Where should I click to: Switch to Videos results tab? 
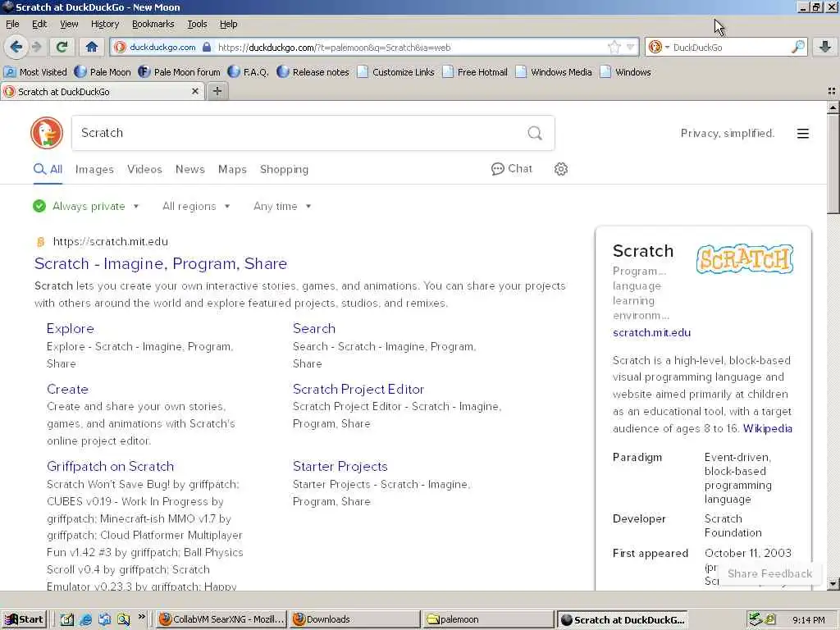tap(144, 169)
